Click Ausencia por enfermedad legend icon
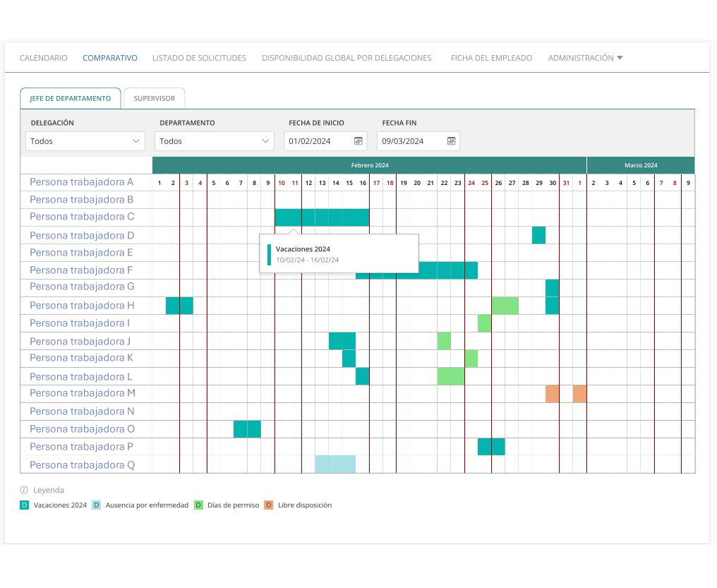 (x=97, y=505)
